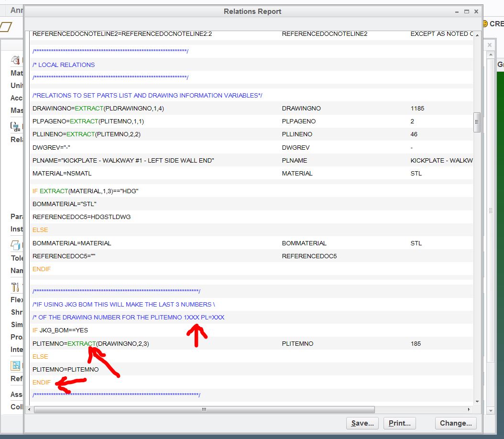Select the PLPAGENO=EXTRACT(PLITEMNO,1,1) relation
This screenshot has height=439, width=504.
[88, 121]
